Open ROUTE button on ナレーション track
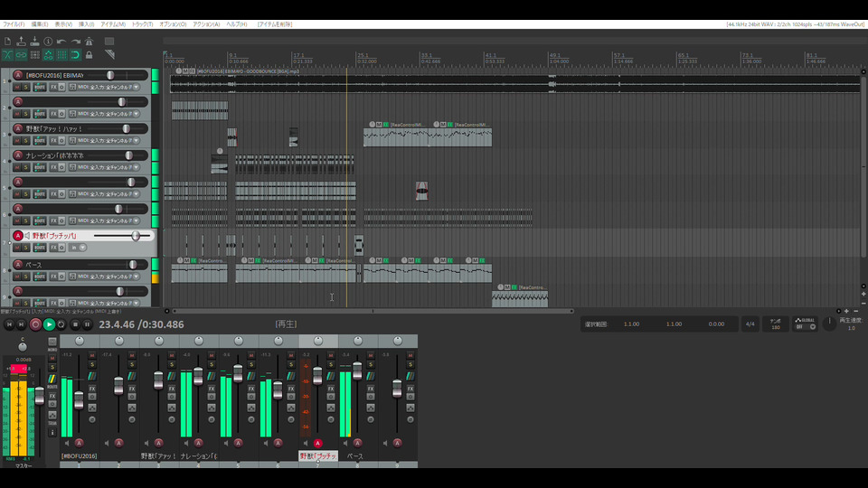 (39, 168)
